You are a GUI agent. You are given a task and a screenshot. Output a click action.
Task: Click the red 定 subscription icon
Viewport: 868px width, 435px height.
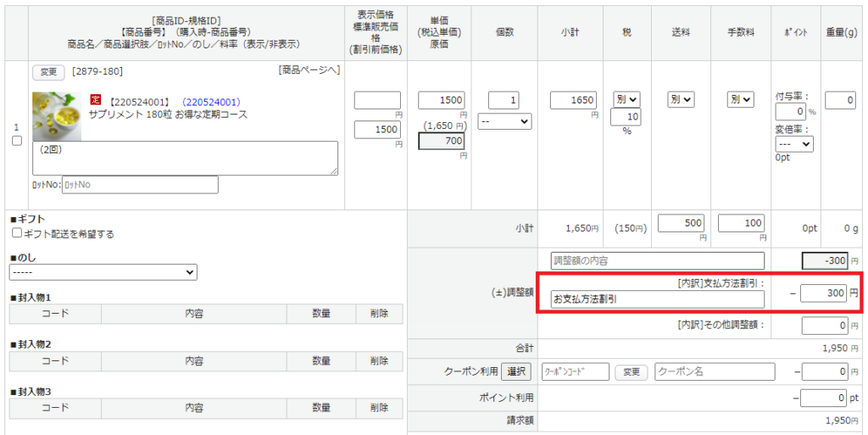point(95,101)
